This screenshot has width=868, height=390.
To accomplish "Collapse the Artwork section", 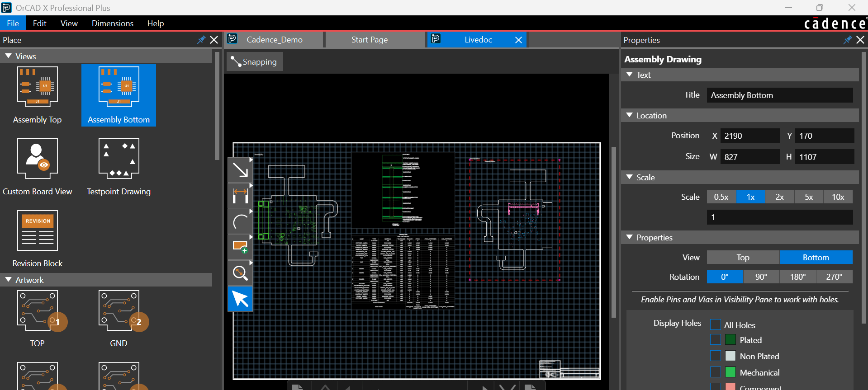I will [9, 280].
